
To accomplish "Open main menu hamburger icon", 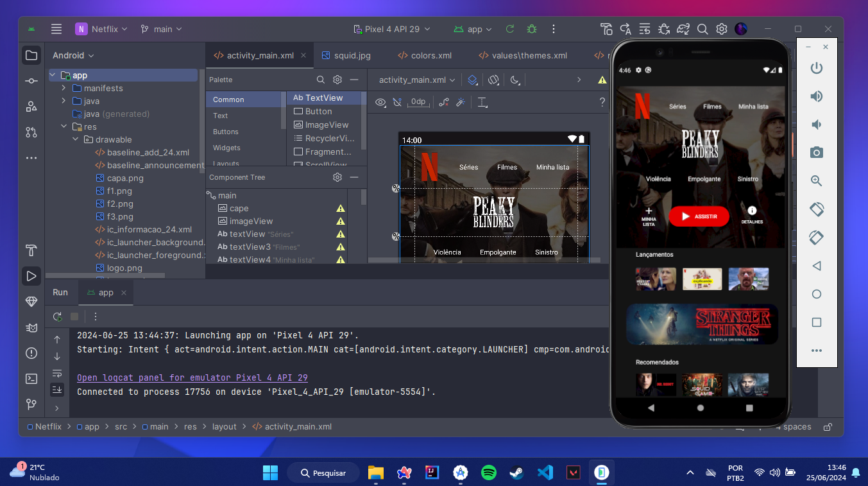I will pyautogui.click(x=56, y=29).
